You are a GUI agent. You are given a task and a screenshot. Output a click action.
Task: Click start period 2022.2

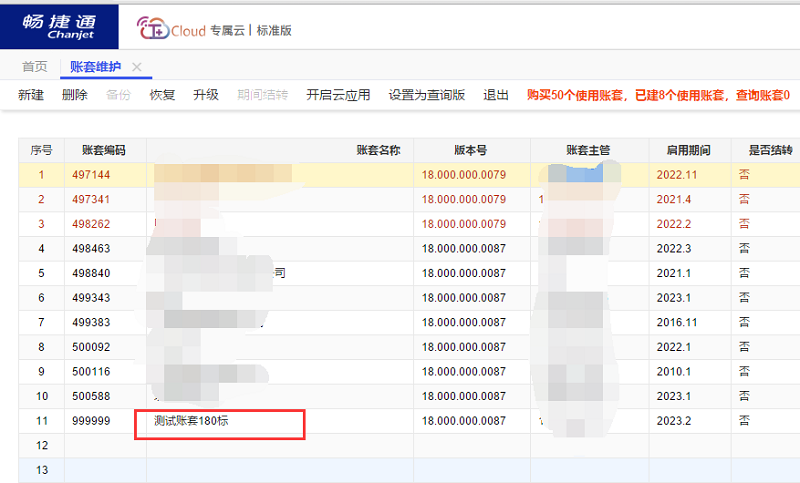(x=673, y=224)
